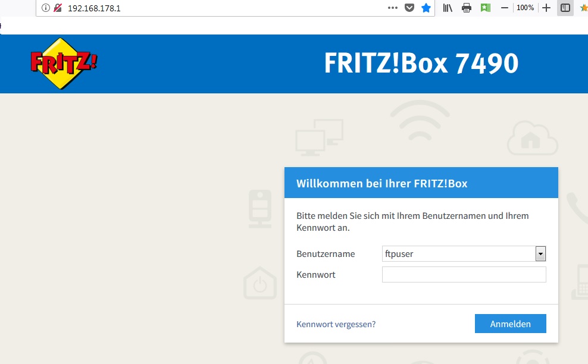
Task: Click the Anmelden button
Action: [x=511, y=324]
